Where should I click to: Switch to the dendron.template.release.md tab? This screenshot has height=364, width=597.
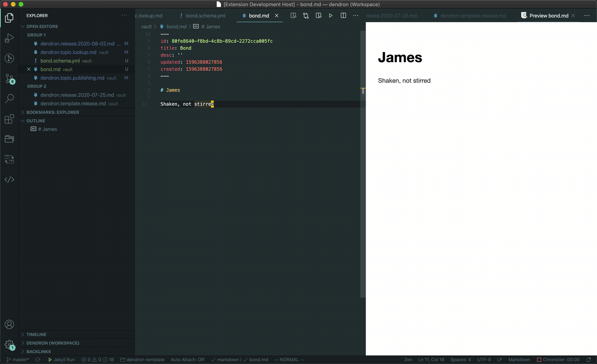click(470, 16)
